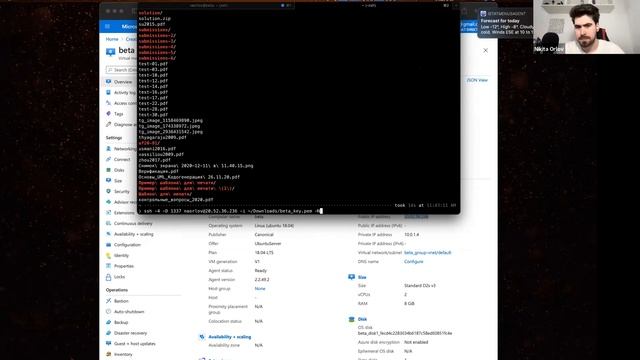Click the Configuration icon

[109, 244]
